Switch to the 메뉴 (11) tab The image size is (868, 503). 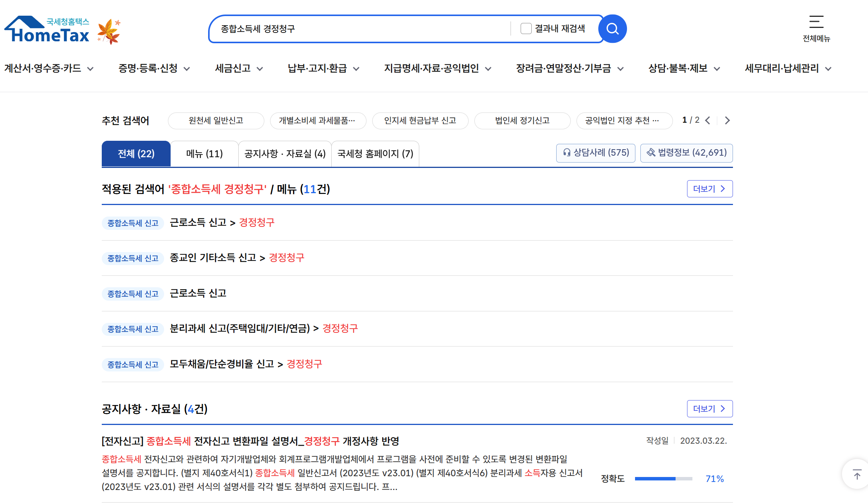(204, 154)
